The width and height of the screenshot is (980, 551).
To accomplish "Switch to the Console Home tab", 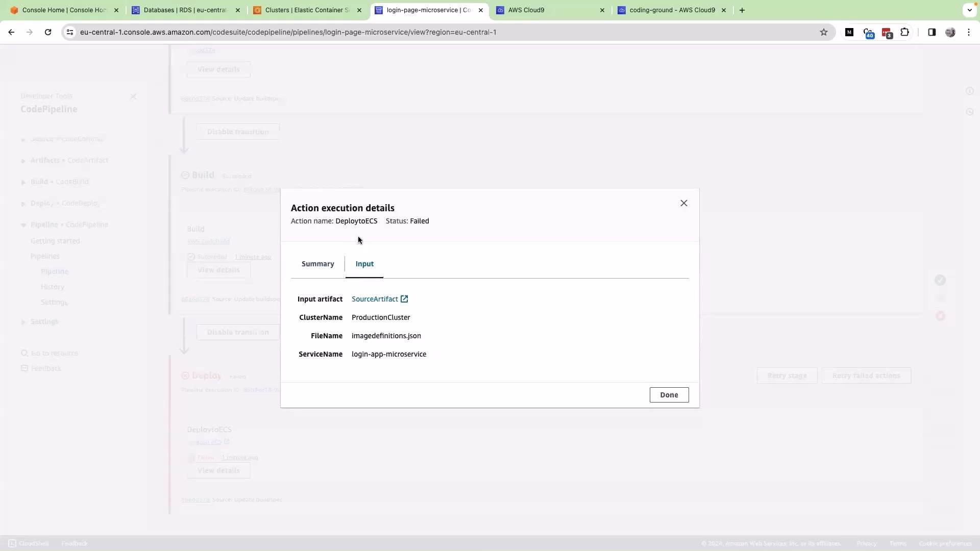I will 64,10.
